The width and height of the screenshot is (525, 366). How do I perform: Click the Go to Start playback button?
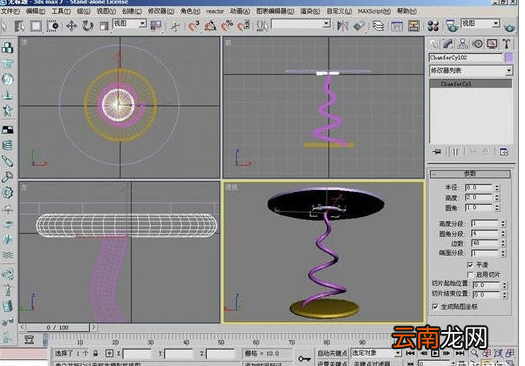click(410, 353)
